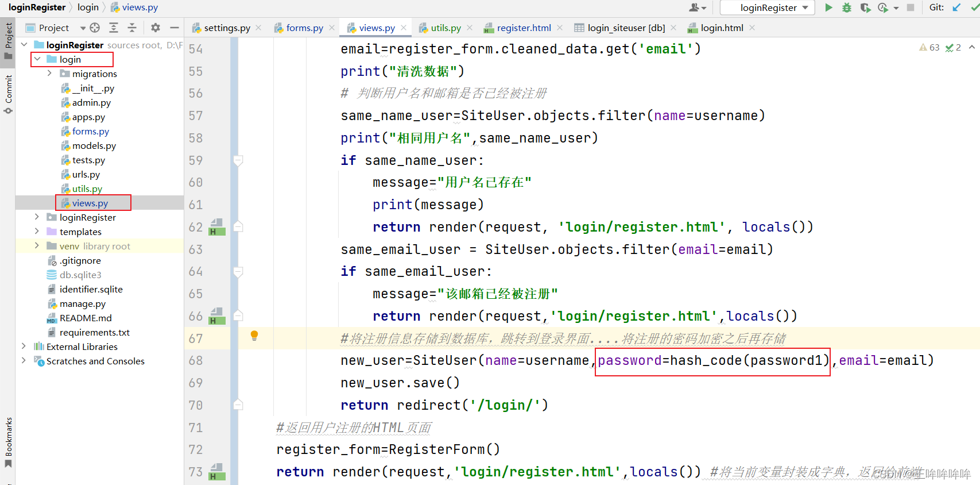
Task: Click line number 68 in the gutter
Action: coord(196,361)
